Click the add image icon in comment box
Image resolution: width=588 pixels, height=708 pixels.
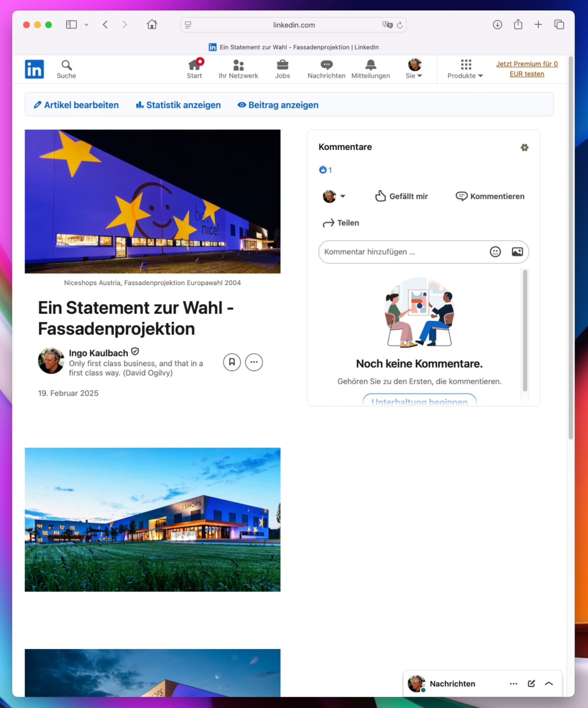coord(517,252)
